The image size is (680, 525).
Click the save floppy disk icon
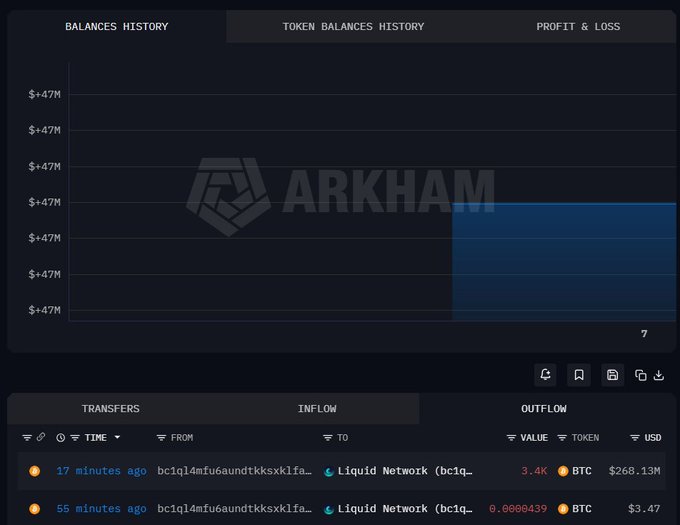[612, 375]
